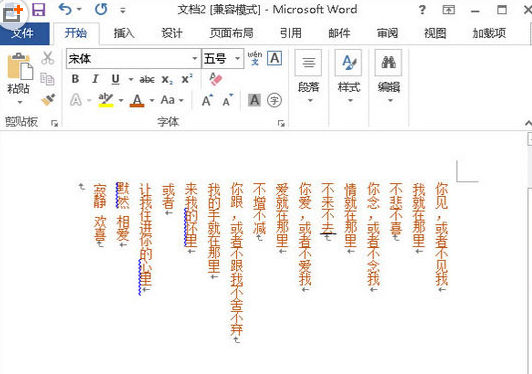This screenshot has width=532, height=374.
Task: Click the Text Effects outlined A icon
Action: [76, 100]
